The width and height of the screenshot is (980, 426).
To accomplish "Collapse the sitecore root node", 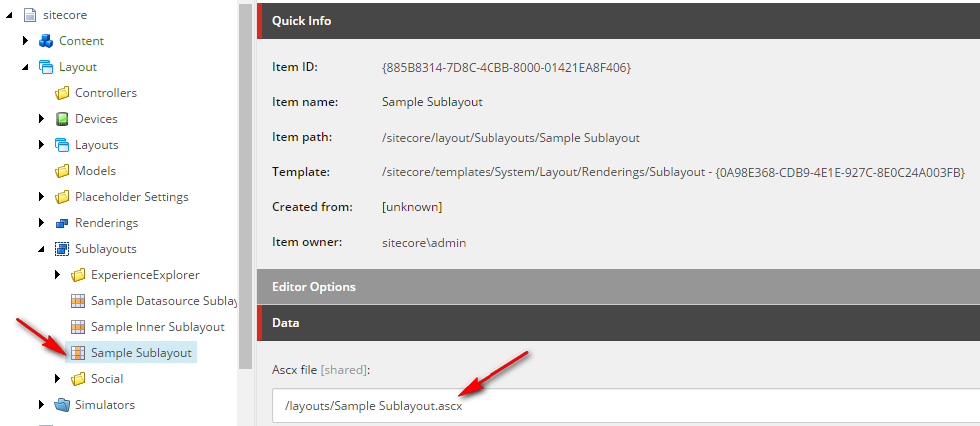I will tap(9, 15).
